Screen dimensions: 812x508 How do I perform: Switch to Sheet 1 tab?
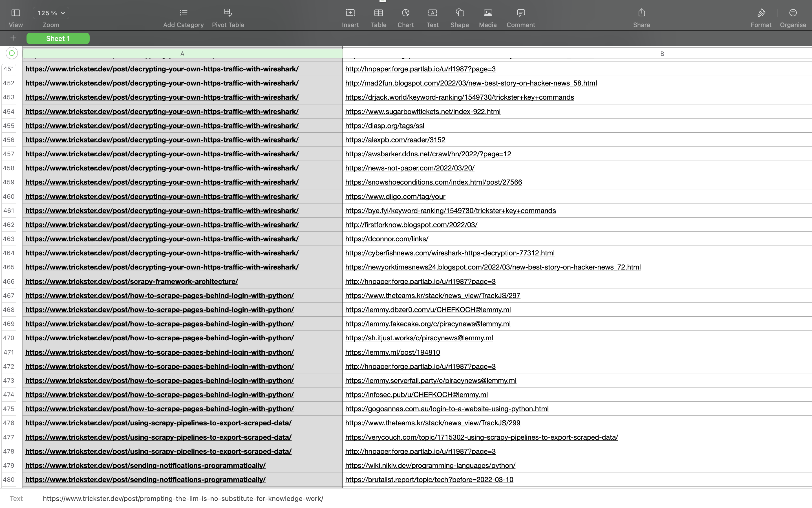pyautogui.click(x=58, y=38)
